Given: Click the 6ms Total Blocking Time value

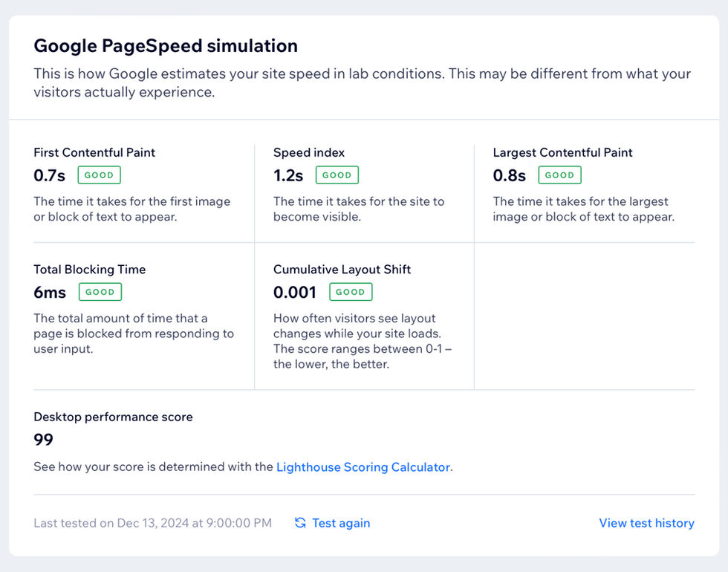Looking at the screenshot, I should tap(50, 293).
